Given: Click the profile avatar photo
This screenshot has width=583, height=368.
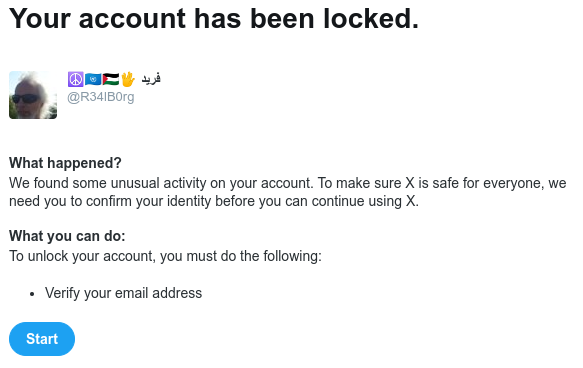Looking at the screenshot, I should tap(33, 95).
